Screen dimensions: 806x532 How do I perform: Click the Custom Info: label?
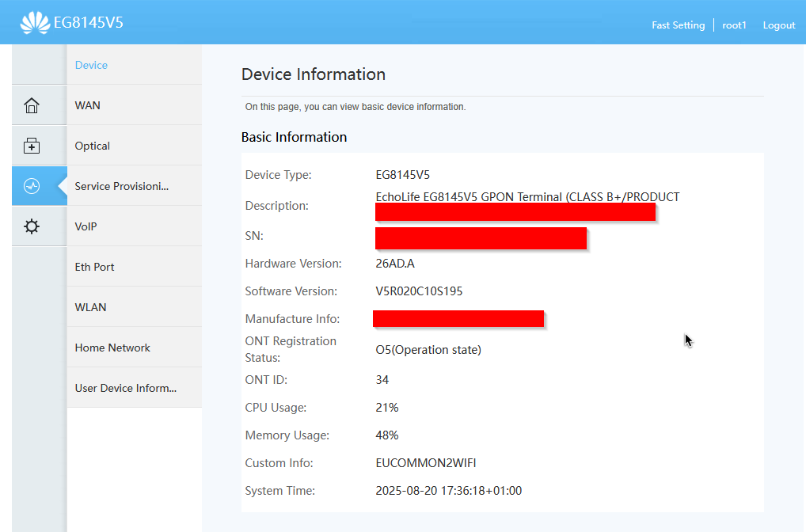tap(279, 463)
